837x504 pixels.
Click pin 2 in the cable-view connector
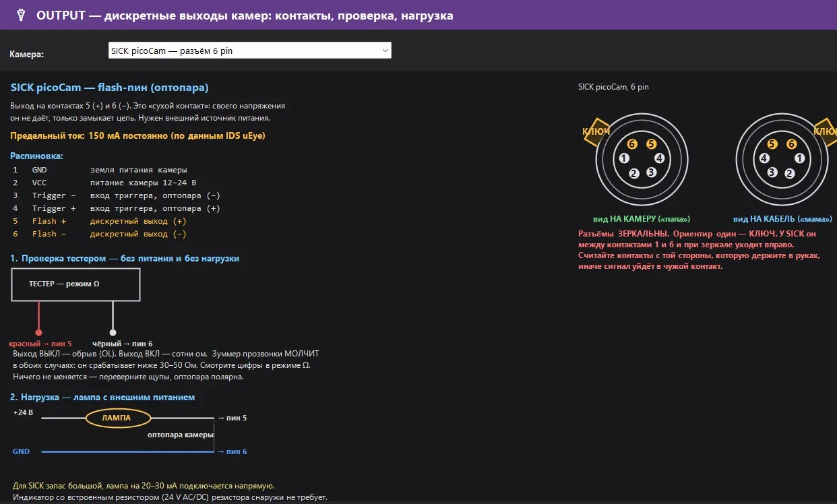[x=790, y=173]
